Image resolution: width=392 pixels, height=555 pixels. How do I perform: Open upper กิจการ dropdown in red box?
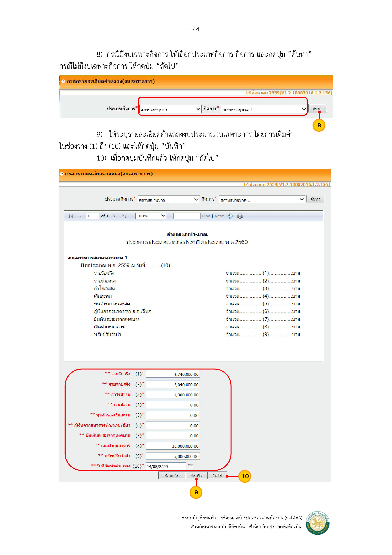coord(264,109)
